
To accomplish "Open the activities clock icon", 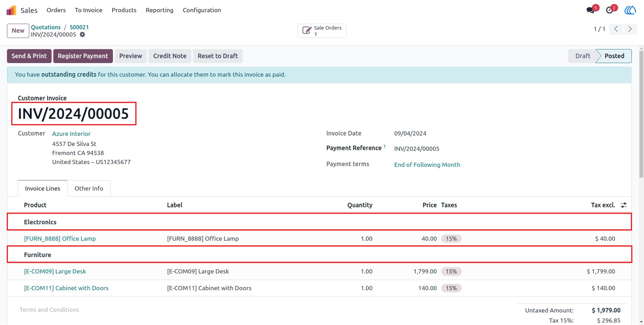I will [609, 10].
